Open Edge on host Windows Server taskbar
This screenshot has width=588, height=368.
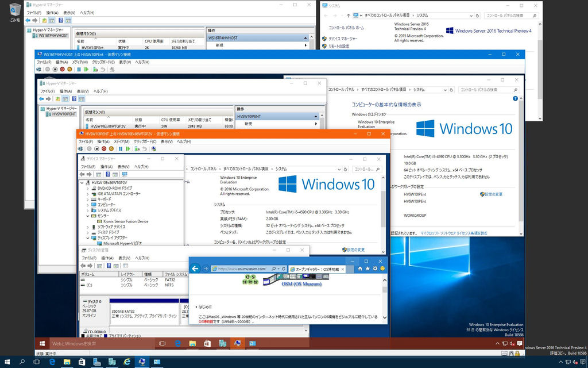(52, 362)
